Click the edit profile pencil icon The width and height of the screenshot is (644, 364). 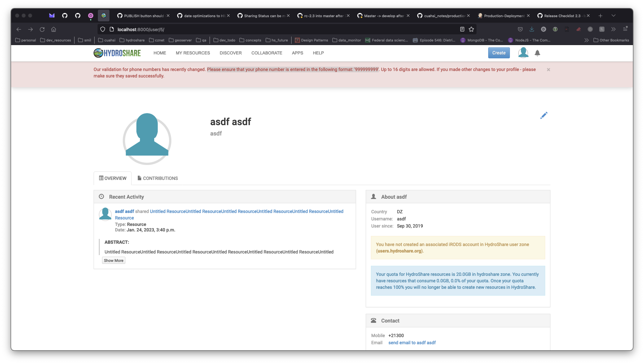point(544,115)
